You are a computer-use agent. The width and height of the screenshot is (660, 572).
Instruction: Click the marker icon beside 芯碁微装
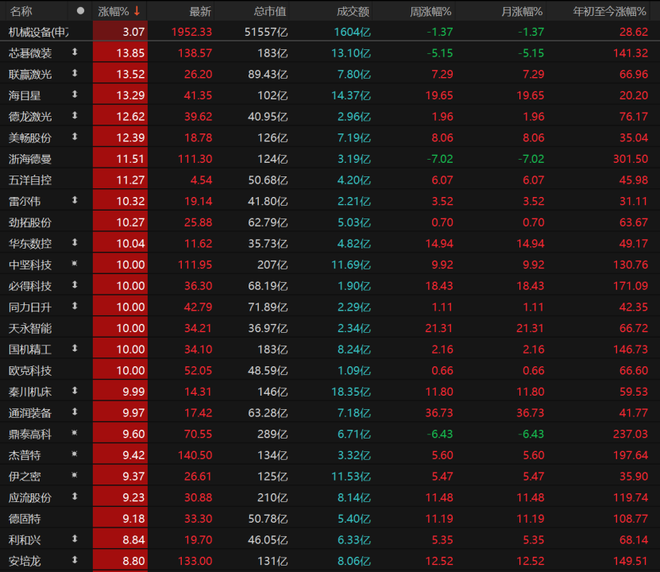coord(75,52)
